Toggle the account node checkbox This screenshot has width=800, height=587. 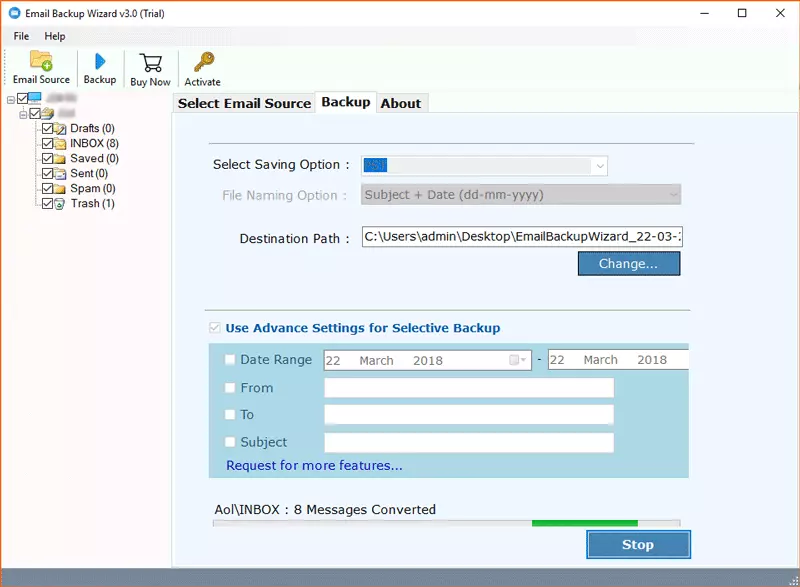(35, 113)
